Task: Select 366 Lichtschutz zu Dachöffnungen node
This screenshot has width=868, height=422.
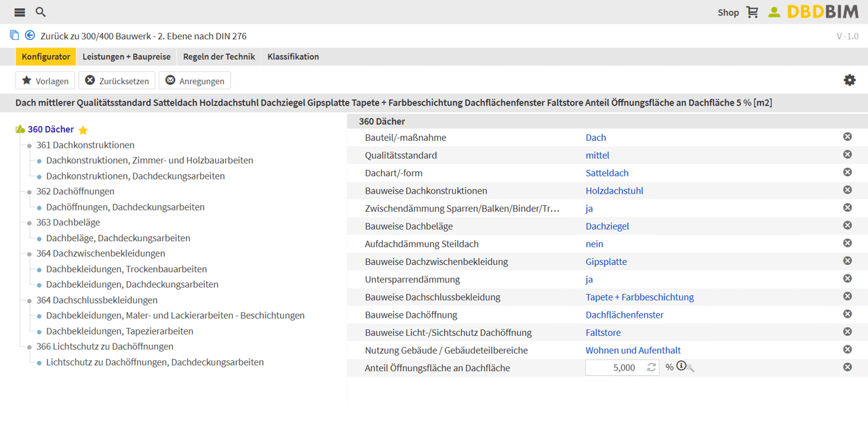Action: pyautogui.click(x=105, y=347)
